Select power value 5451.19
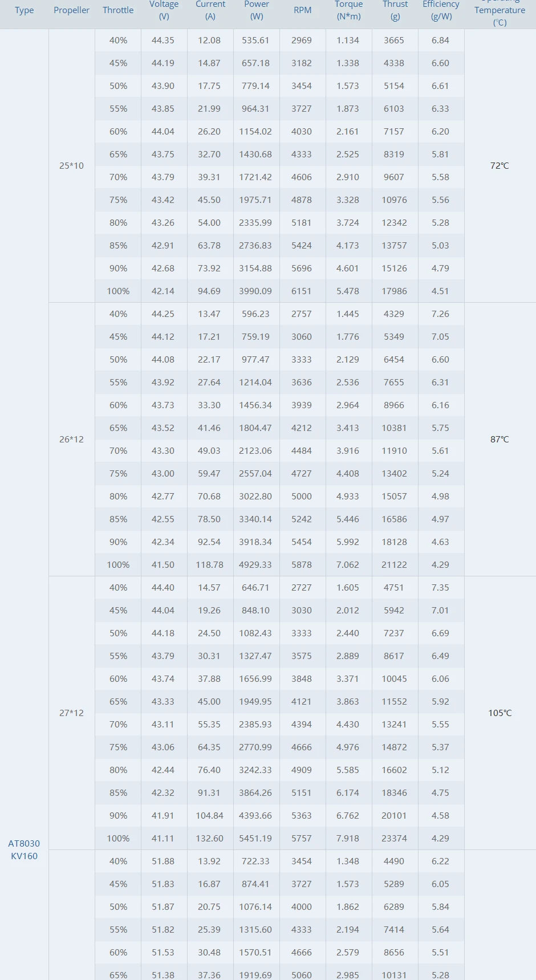The width and height of the screenshot is (536, 980). tap(255, 839)
